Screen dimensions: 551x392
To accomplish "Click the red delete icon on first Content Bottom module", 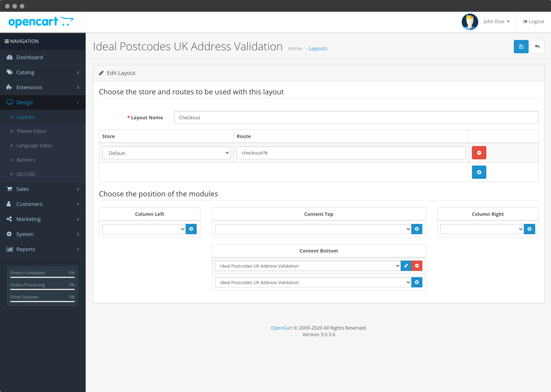I will point(417,266).
